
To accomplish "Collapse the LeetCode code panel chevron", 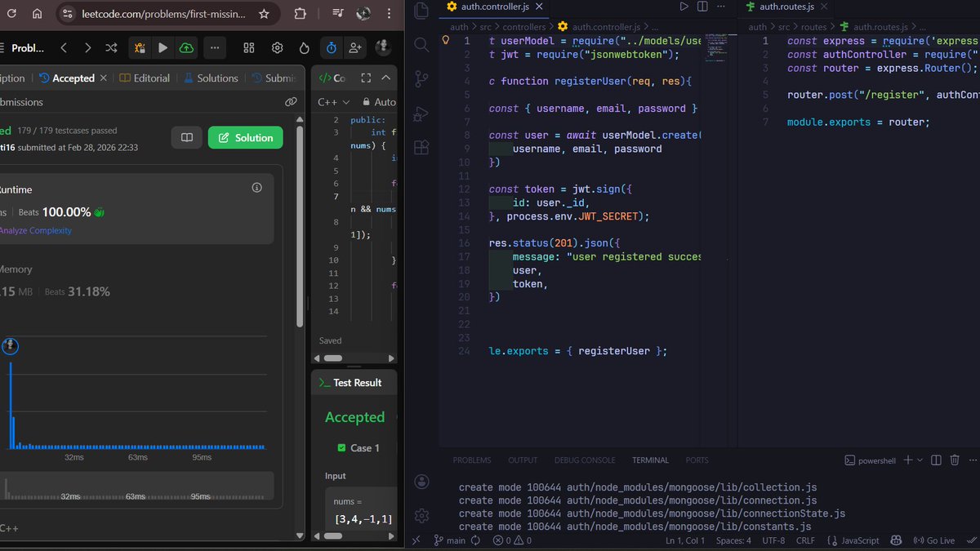I will click(x=385, y=78).
